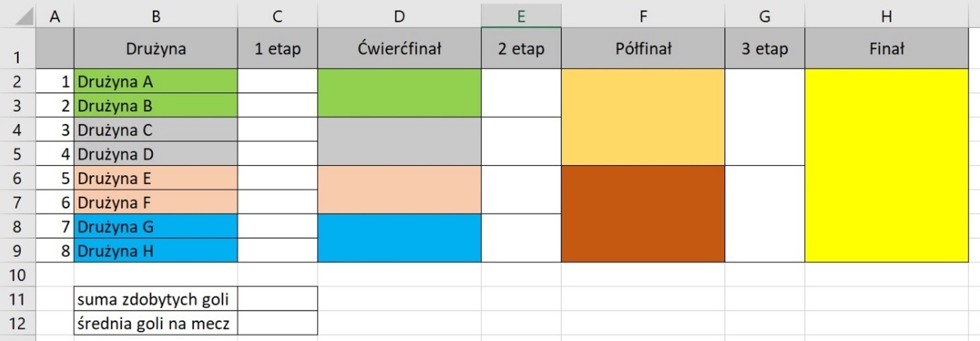Screen dimensions: 980x341
Task: Click the 1 etap cell for Drużyna C
Action: [277, 129]
